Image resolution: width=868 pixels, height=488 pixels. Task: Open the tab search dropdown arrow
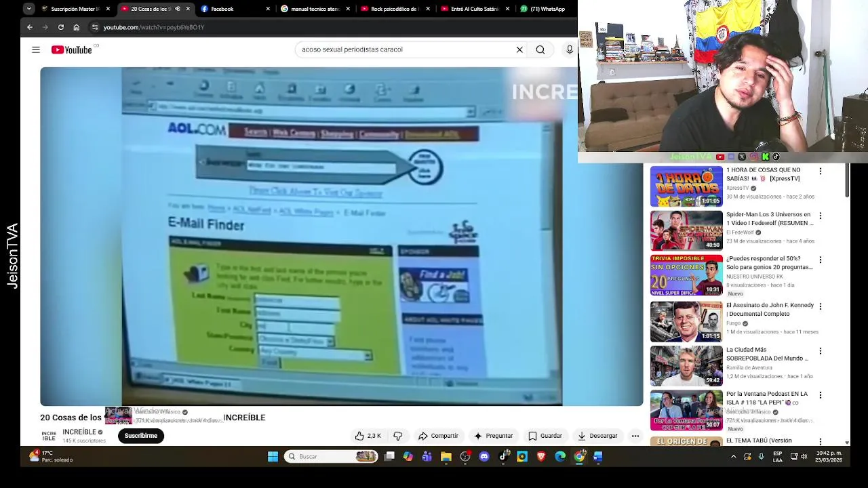28,9
